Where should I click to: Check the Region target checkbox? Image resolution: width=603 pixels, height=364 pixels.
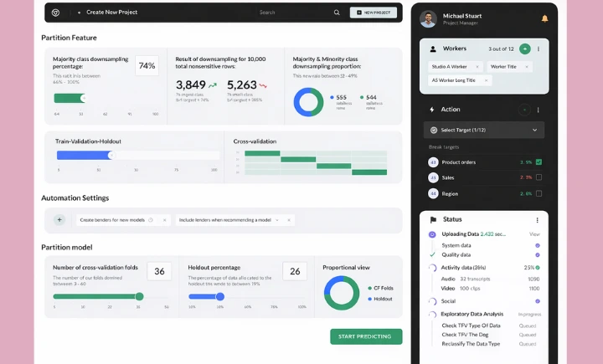click(x=539, y=193)
